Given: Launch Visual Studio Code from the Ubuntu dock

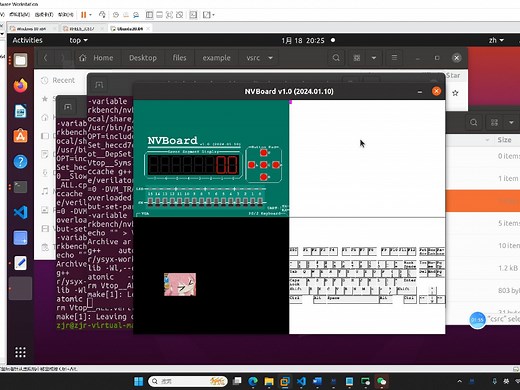Looking at the screenshot, I should tap(20, 212).
